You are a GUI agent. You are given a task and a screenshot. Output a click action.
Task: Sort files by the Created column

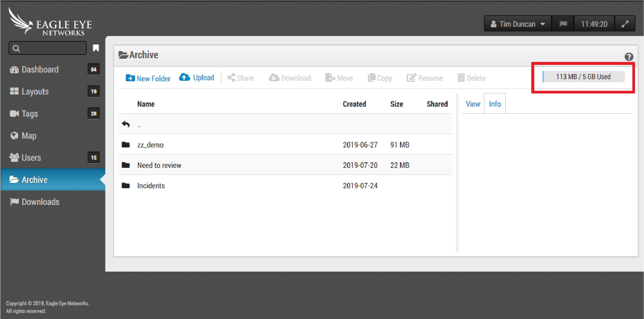coord(354,104)
